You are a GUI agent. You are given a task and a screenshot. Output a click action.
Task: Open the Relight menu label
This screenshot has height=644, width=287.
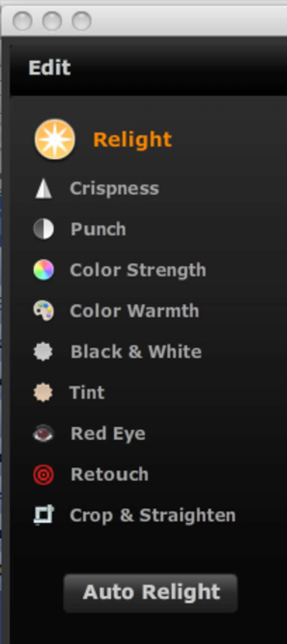(x=132, y=139)
